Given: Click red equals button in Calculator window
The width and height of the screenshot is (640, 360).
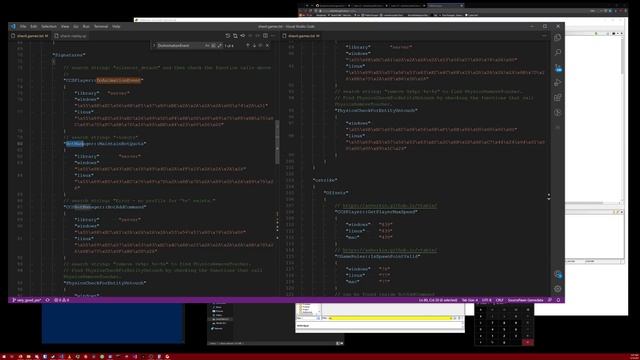Looking at the screenshot, I should pyautogui.click(x=527, y=342).
